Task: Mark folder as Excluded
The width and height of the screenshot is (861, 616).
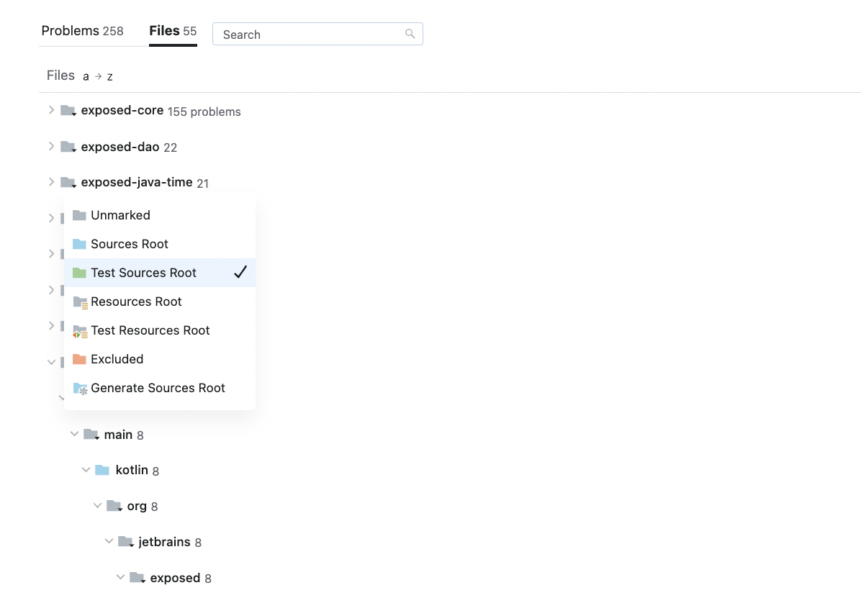Action: [117, 359]
